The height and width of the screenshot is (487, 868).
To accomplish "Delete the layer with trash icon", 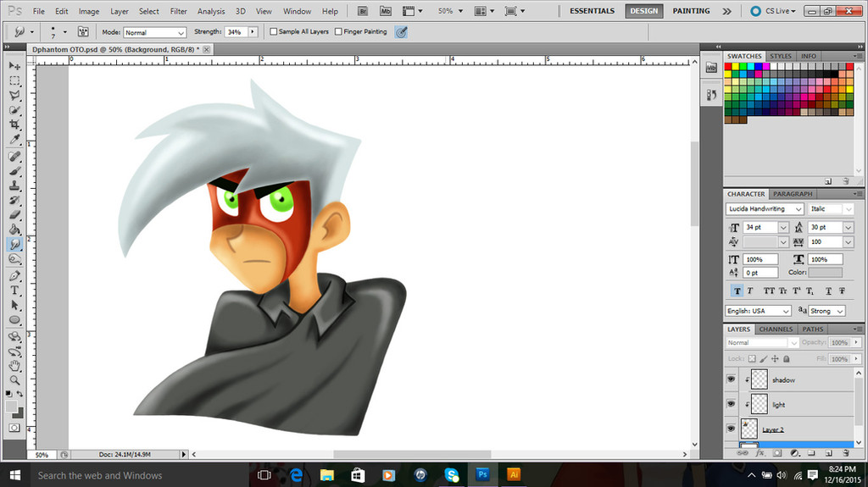I will (846, 453).
